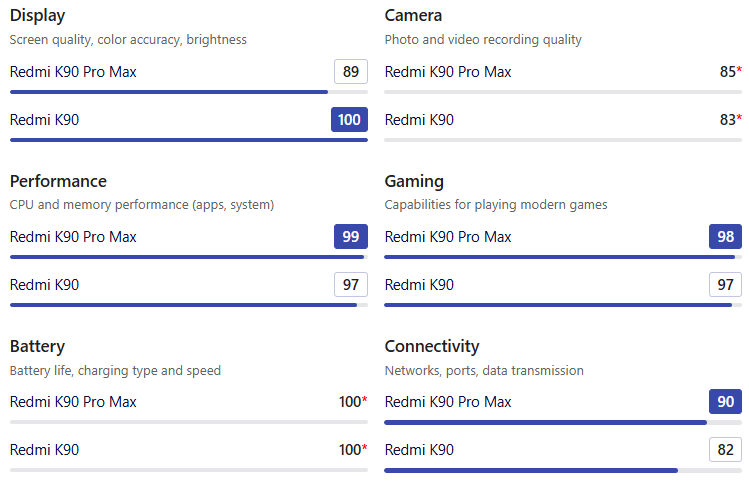The width and height of the screenshot is (749, 484).
Task: Click Redmi K90 Pro Max Performance progress bar
Action: pos(189,257)
